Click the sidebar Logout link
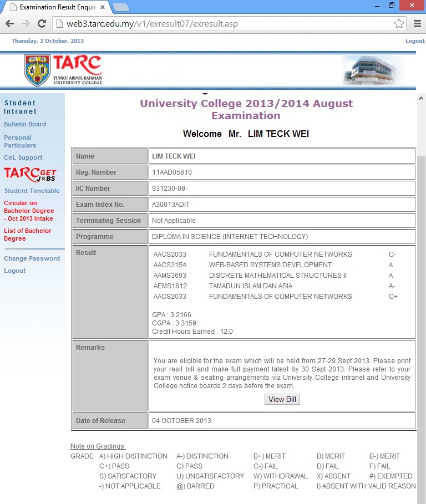Screen dimensions: 426x504 [x=15, y=271]
